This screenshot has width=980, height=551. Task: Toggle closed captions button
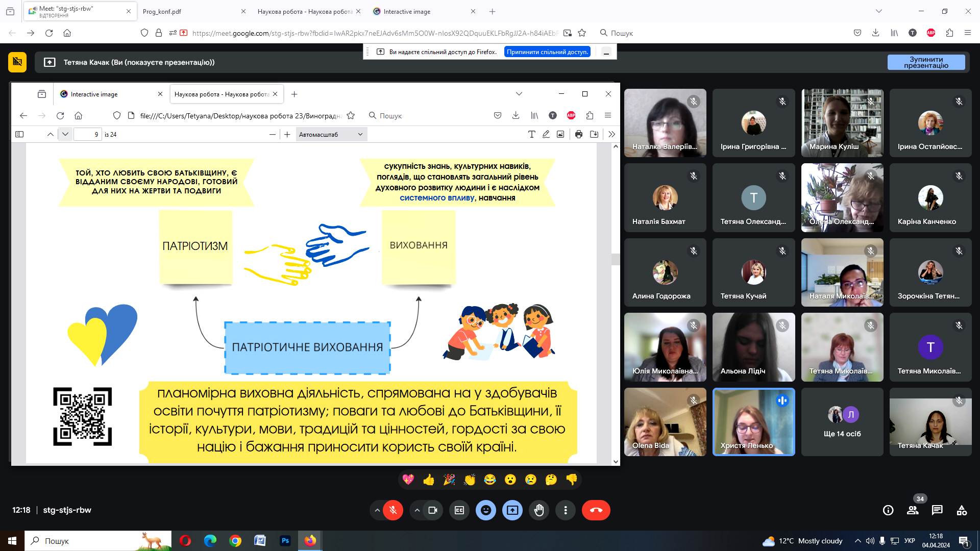coord(459,510)
